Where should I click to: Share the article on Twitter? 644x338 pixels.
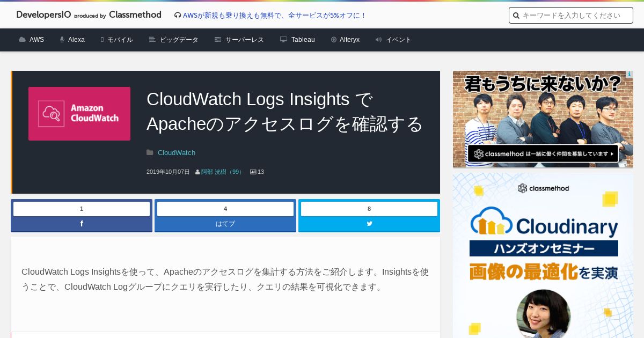pos(369,224)
